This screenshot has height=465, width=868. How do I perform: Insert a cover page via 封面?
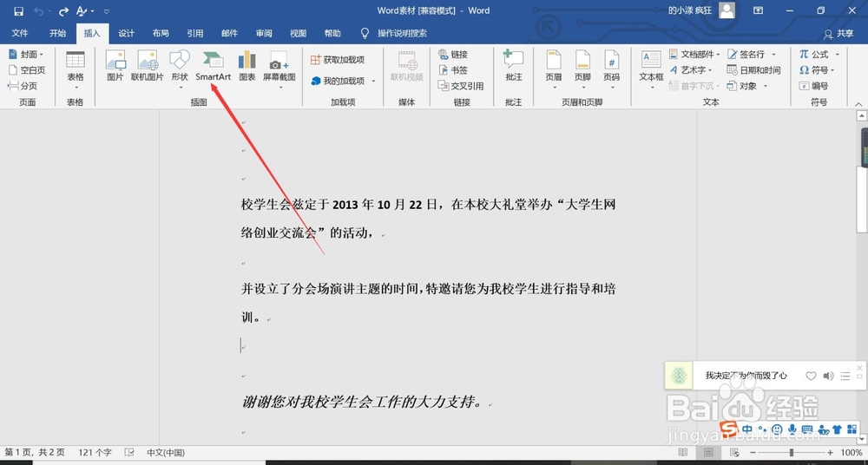(x=26, y=55)
